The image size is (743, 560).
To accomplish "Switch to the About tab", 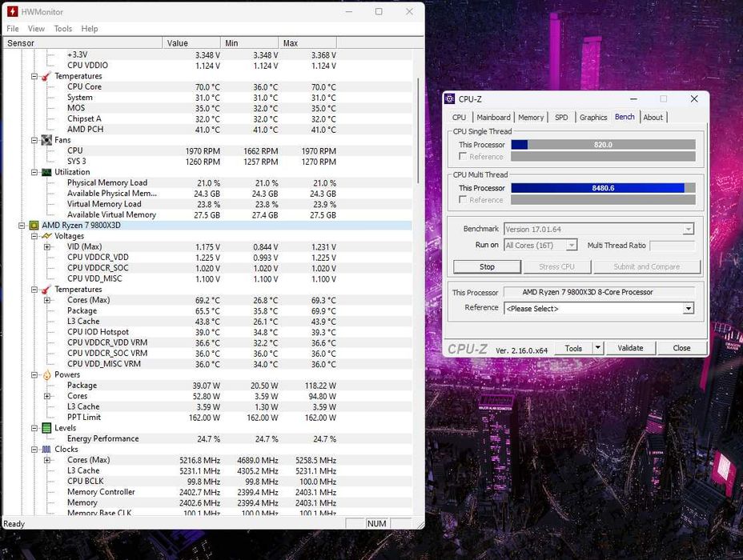I will (653, 118).
